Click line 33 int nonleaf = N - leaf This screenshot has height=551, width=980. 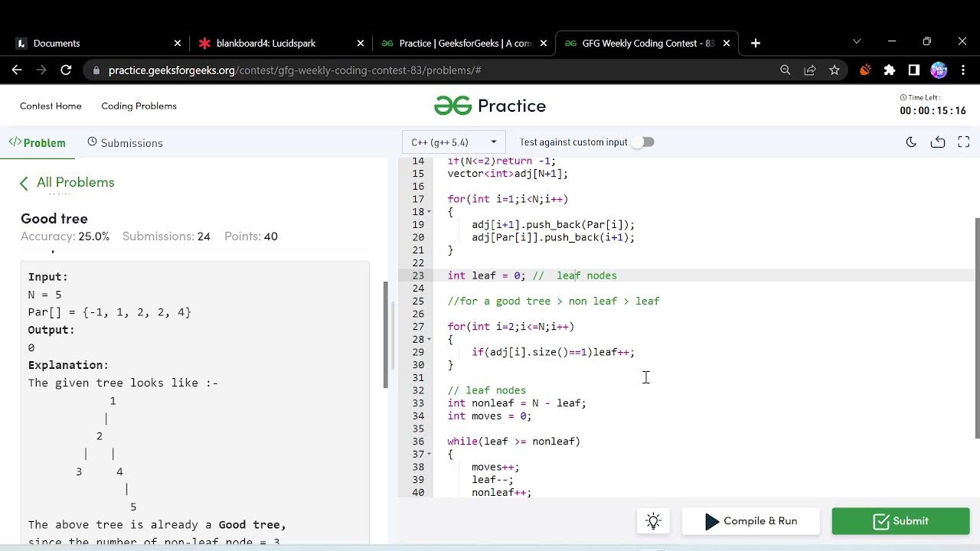pos(517,403)
